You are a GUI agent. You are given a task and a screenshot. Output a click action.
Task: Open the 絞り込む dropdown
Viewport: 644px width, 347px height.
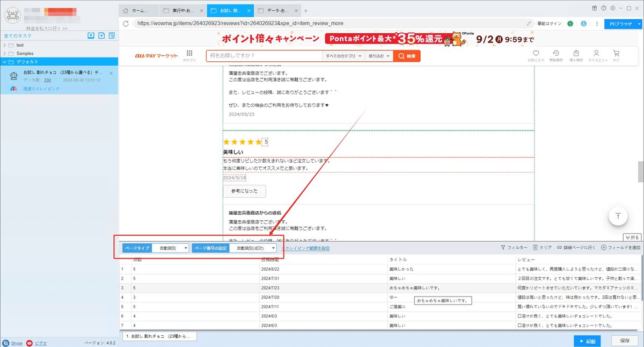point(378,56)
